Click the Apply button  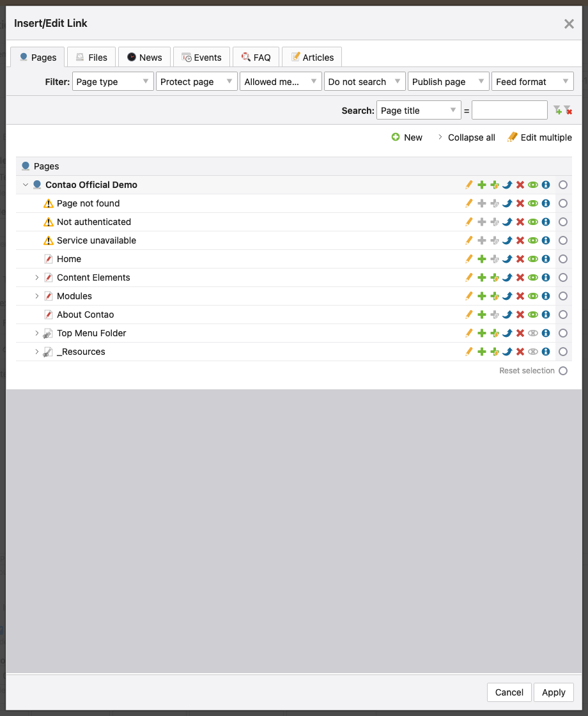[553, 692]
